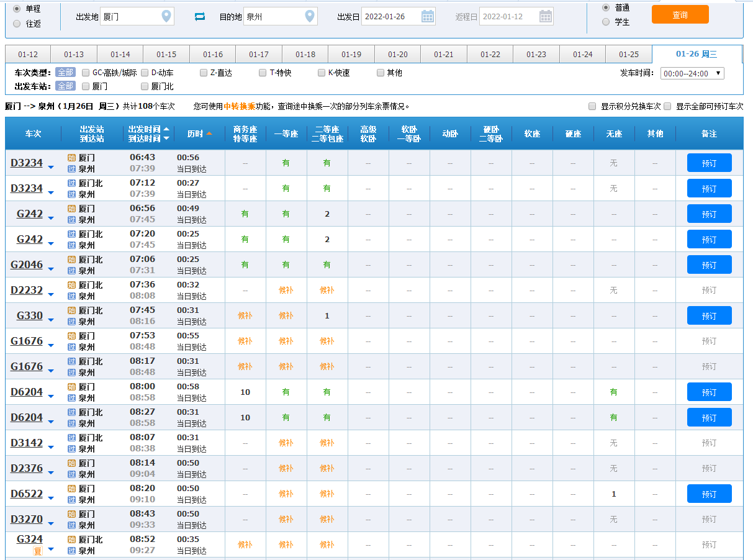Open the 发车时间 00:00--24:00 dropdown

tap(692, 73)
